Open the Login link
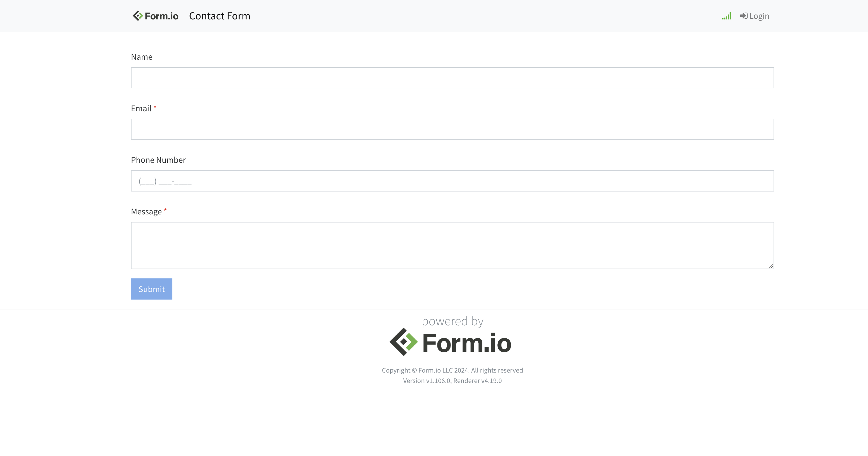 pos(759,16)
